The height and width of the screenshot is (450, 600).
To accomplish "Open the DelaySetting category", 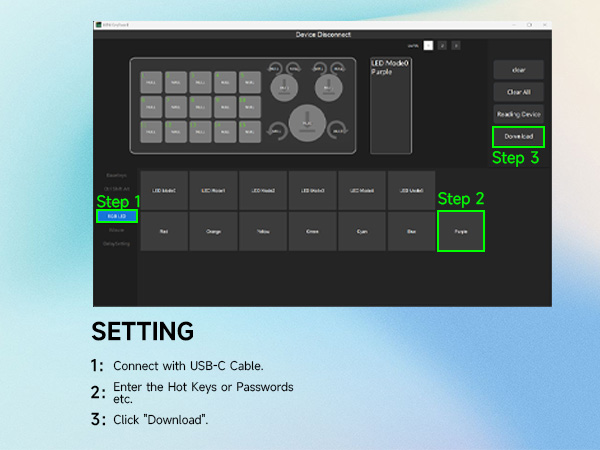I will [116, 244].
